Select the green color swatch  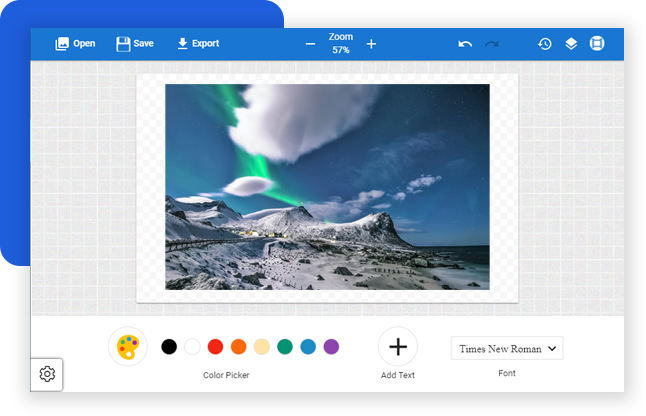pos(285,347)
